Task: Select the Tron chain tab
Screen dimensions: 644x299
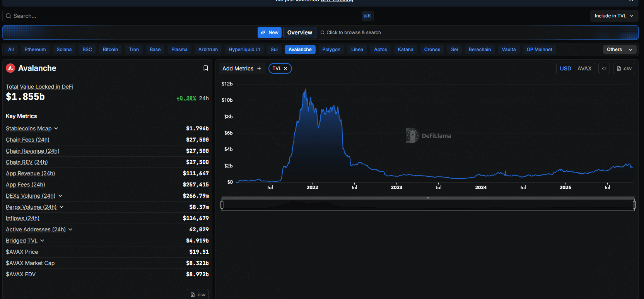Action: pos(134,50)
